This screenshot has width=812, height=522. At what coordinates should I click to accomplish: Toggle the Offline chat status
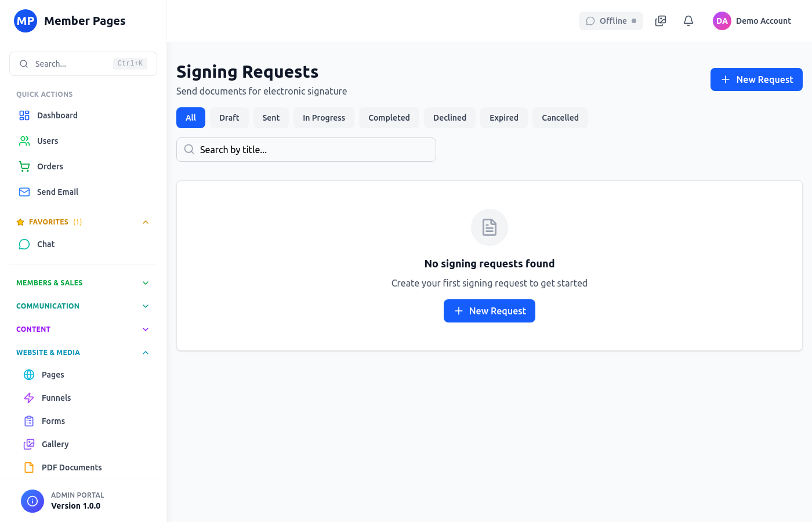[x=611, y=21]
